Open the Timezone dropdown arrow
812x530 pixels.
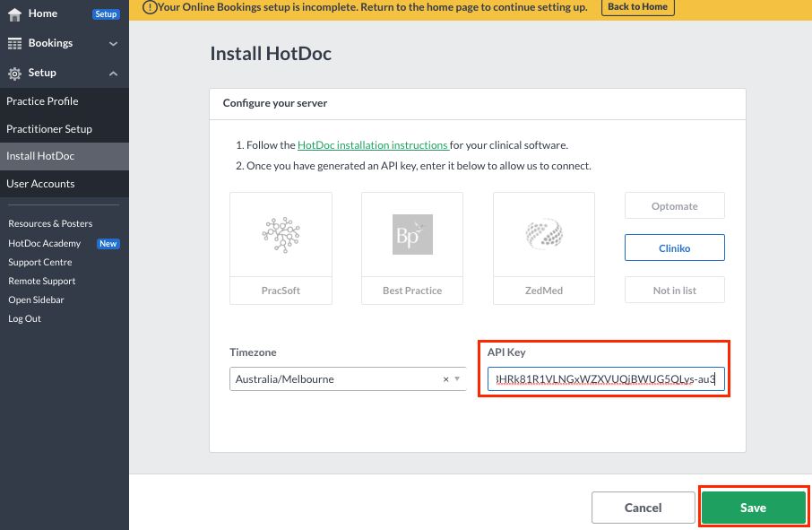(x=457, y=378)
